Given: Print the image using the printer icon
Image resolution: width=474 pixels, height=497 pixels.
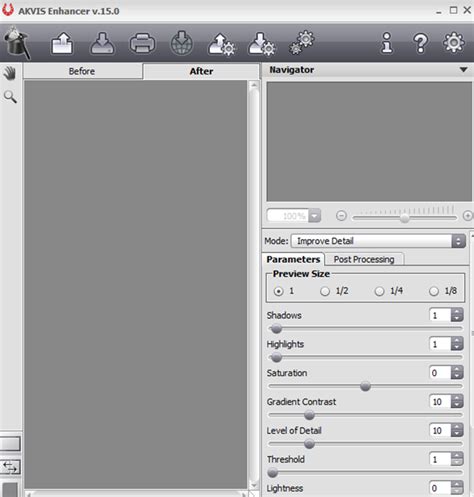Looking at the screenshot, I should coord(142,43).
